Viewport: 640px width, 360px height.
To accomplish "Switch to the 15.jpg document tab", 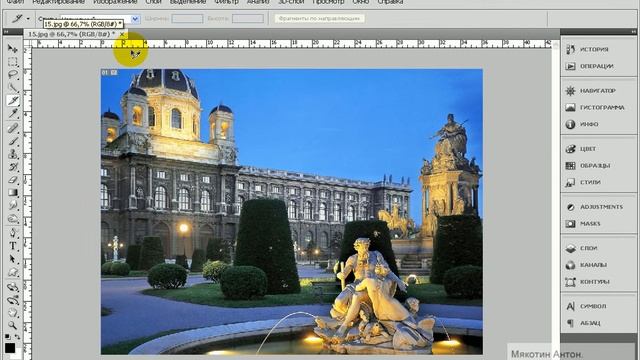I will [x=71, y=34].
